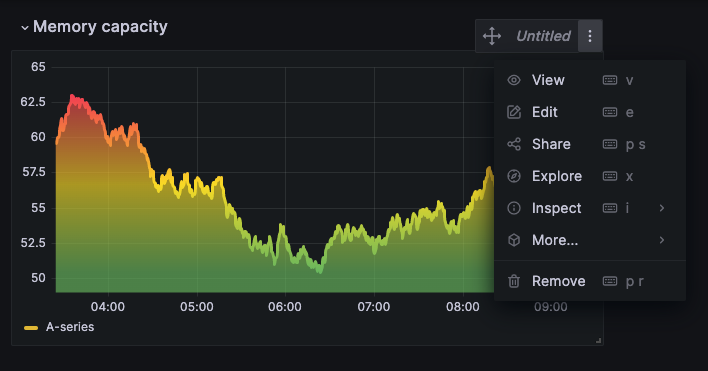Click the pencil edit icon

[514, 112]
